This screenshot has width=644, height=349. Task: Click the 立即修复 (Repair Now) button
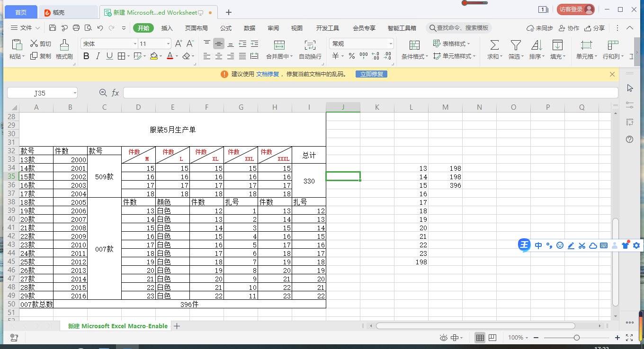tap(372, 74)
